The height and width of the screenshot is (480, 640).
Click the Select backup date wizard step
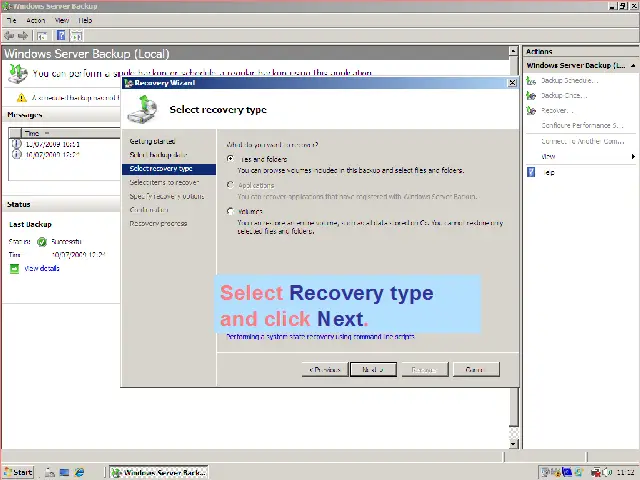[x=158, y=155]
